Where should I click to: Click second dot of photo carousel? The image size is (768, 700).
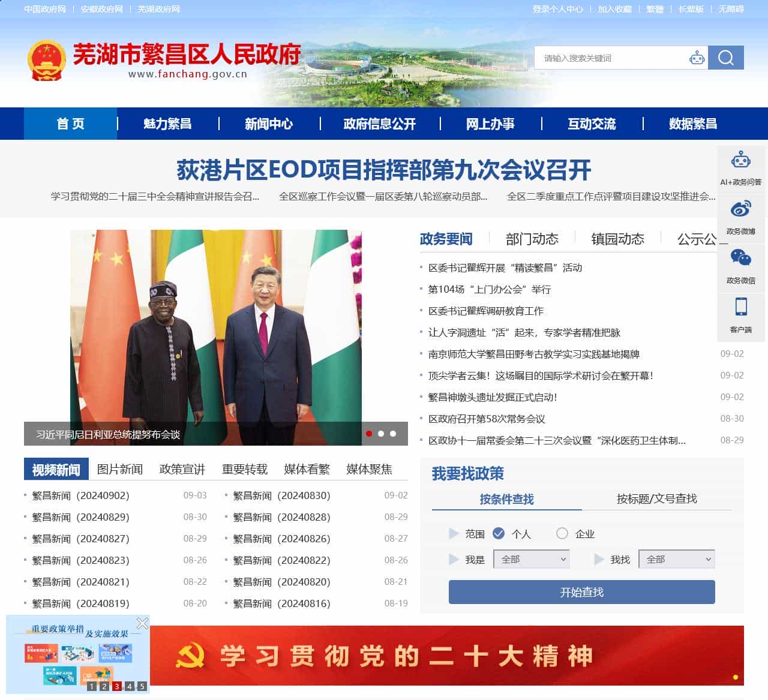pyautogui.click(x=381, y=434)
